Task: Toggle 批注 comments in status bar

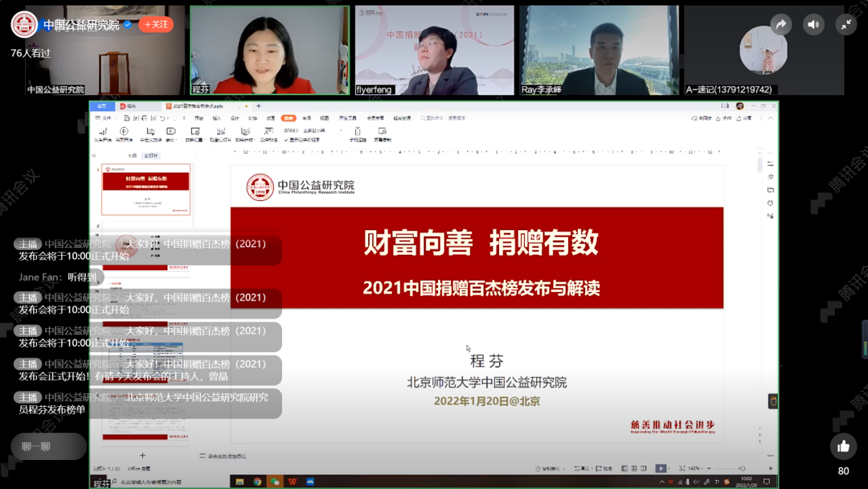Action: point(604,469)
